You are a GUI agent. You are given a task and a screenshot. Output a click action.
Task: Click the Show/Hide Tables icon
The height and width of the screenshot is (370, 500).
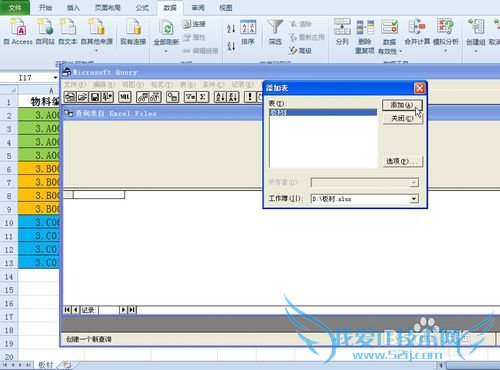[143, 97]
